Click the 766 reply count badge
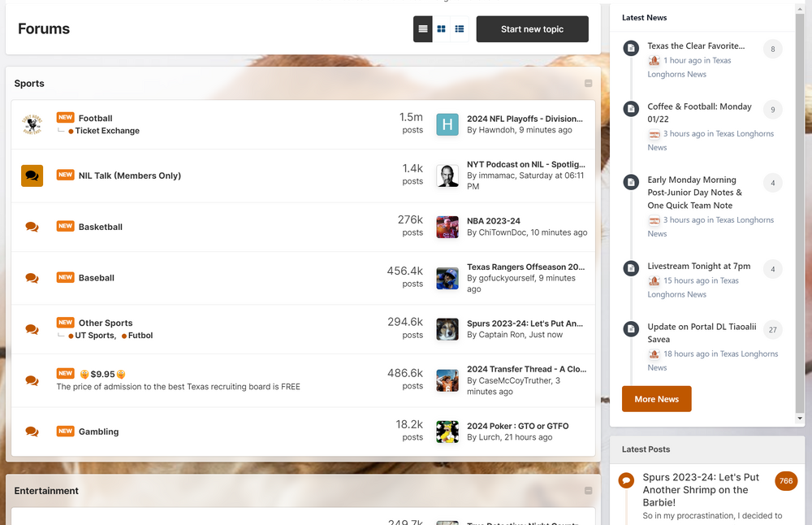The width and height of the screenshot is (812, 525). click(785, 481)
